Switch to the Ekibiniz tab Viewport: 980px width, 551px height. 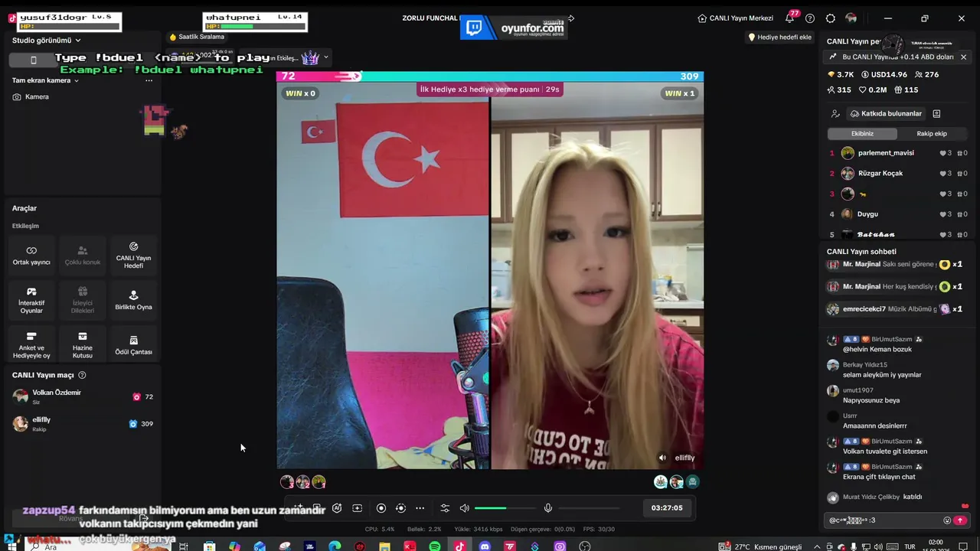[862, 133]
